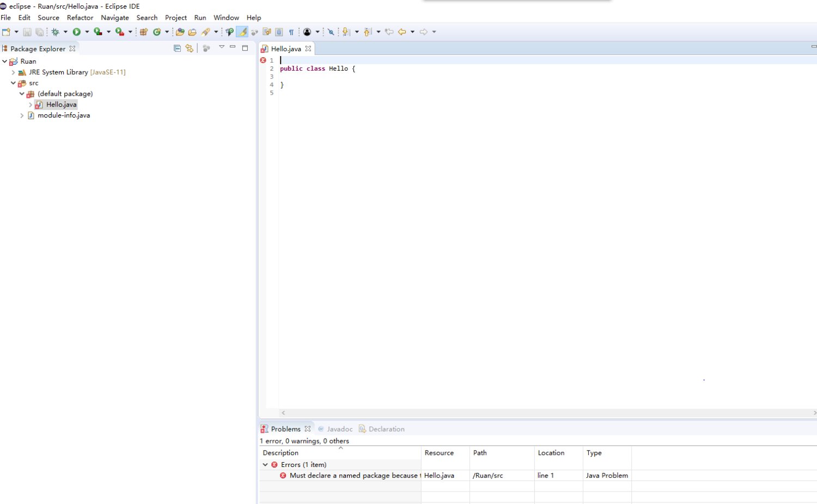Collapse the default package node
This screenshot has height=504, width=817.
tap(22, 94)
